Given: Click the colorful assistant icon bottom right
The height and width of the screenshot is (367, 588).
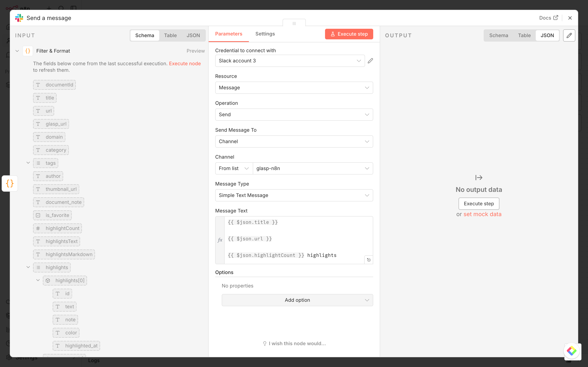Looking at the screenshot, I should tap(571, 351).
